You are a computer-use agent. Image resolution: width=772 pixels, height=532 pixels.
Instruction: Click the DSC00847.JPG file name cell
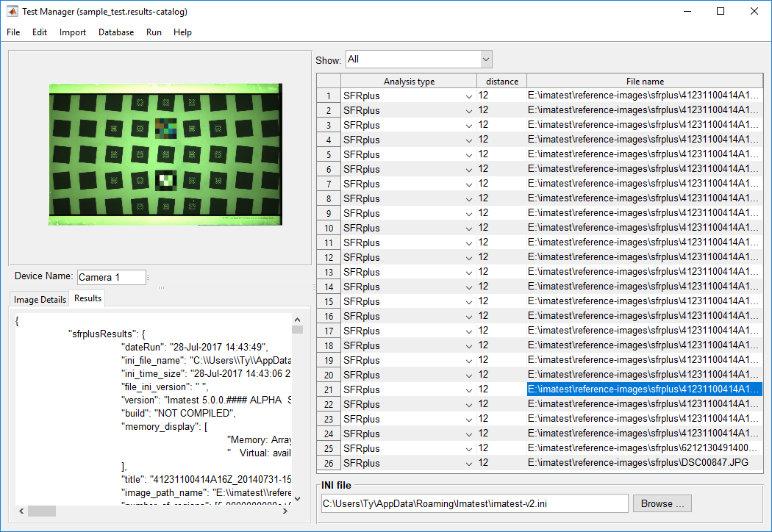[x=645, y=463]
